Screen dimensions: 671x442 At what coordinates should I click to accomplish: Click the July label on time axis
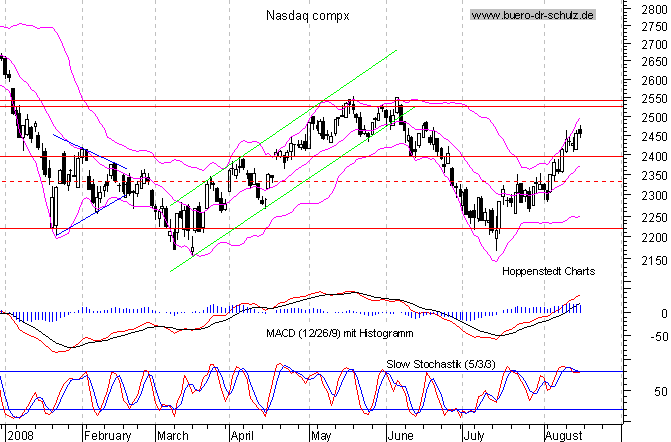(473, 435)
